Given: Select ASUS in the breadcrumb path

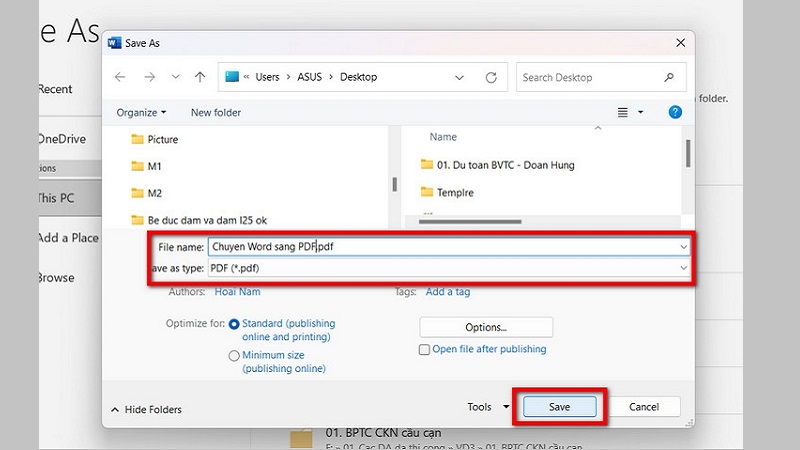Looking at the screenshot, I should click(309, 77).
